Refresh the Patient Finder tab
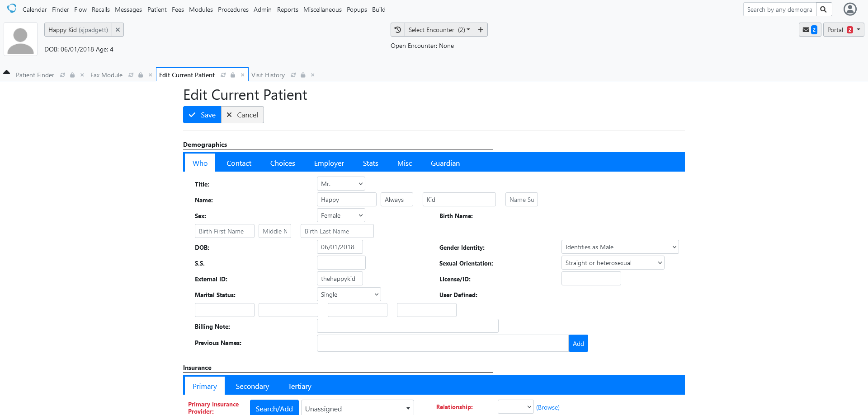Image resolution: width=868 pixels, height=415 pixels. point(62,75)
